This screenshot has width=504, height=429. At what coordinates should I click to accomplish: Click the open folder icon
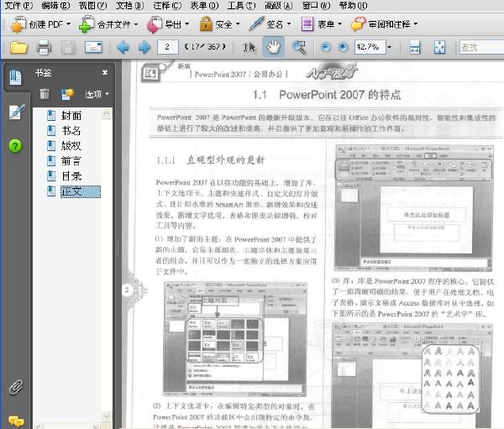18,48
